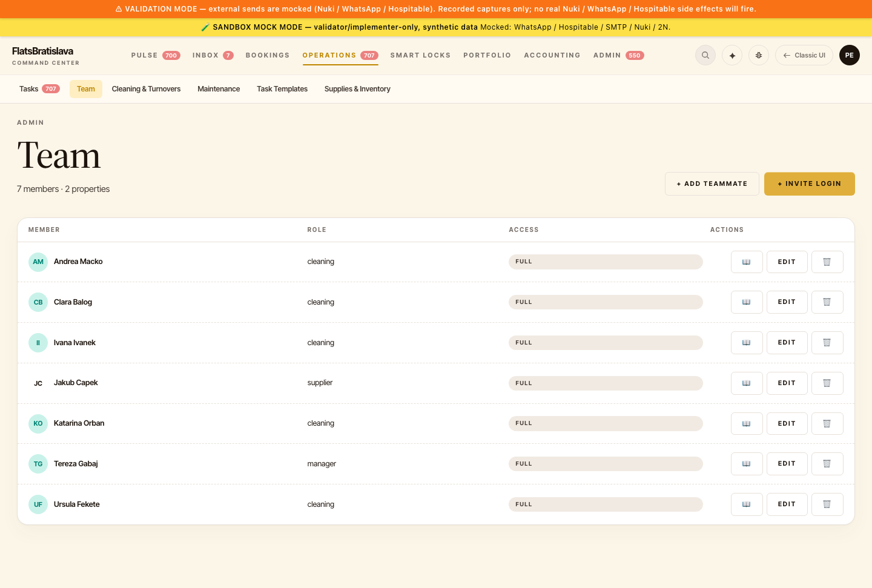Click the Invite Login button

tap(810, 183)
